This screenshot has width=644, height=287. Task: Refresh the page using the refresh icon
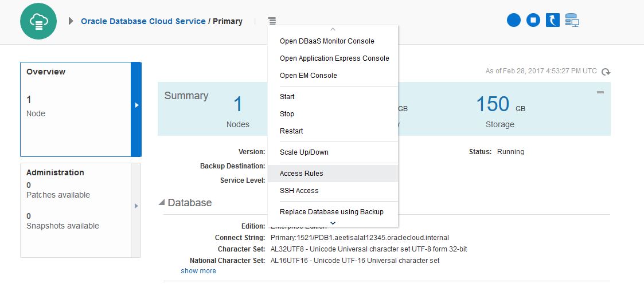(606, 72)
